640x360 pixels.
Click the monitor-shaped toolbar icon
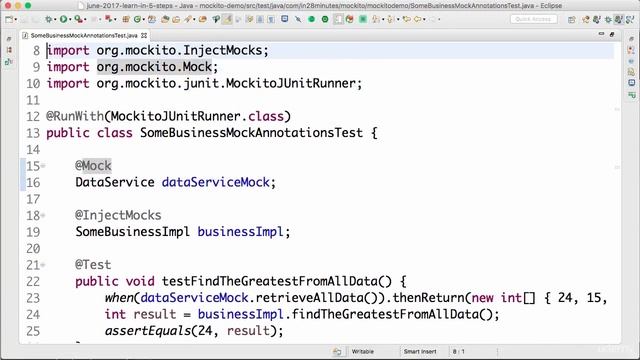tap(284, 19)
